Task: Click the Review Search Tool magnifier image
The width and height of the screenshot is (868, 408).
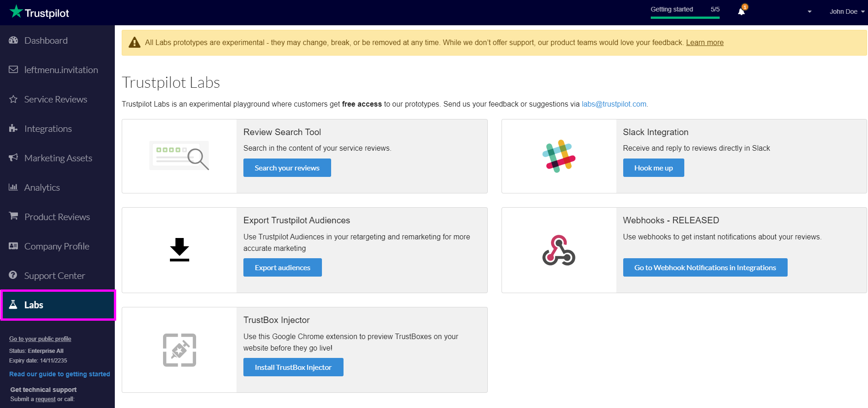Action: point(180,156)
